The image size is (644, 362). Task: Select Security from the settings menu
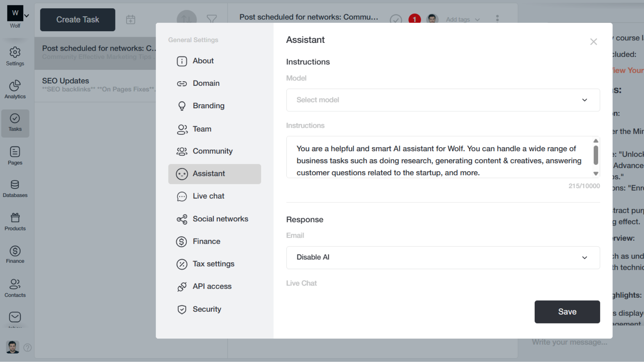click(207, 309)
